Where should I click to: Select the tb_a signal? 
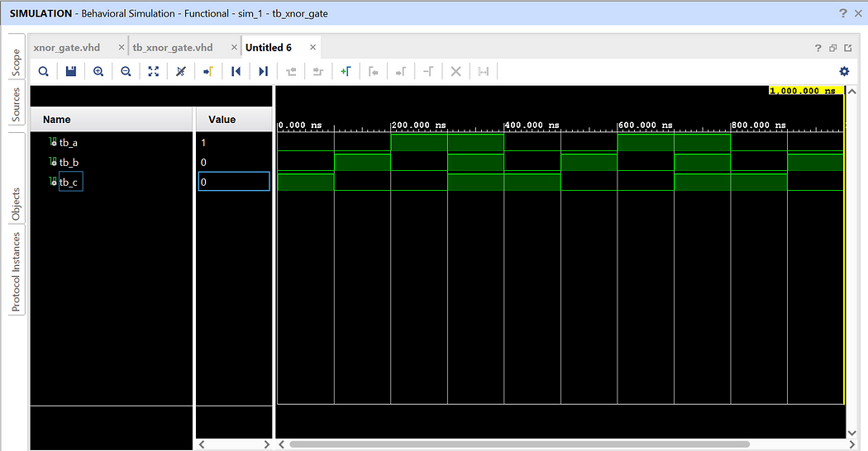[x=68, y=143]
